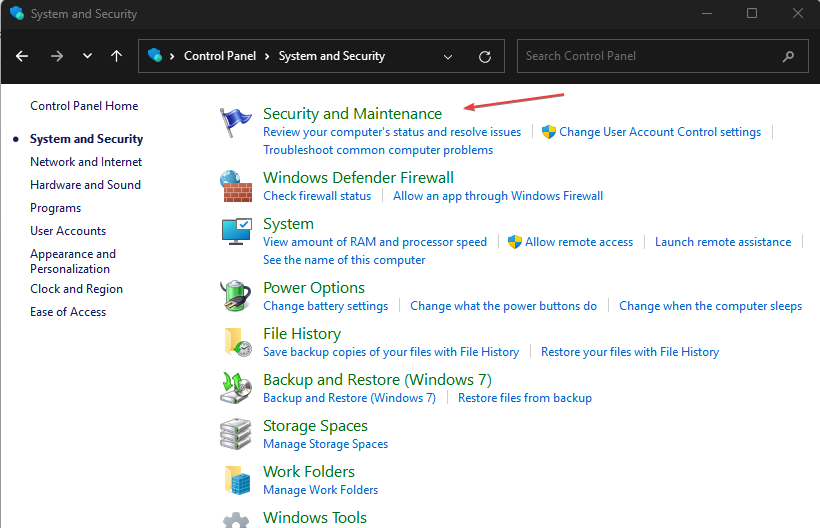Open the Storage Spaces heading
The height and width of the screenshot is (528, 820).
(x=315, y=426)
